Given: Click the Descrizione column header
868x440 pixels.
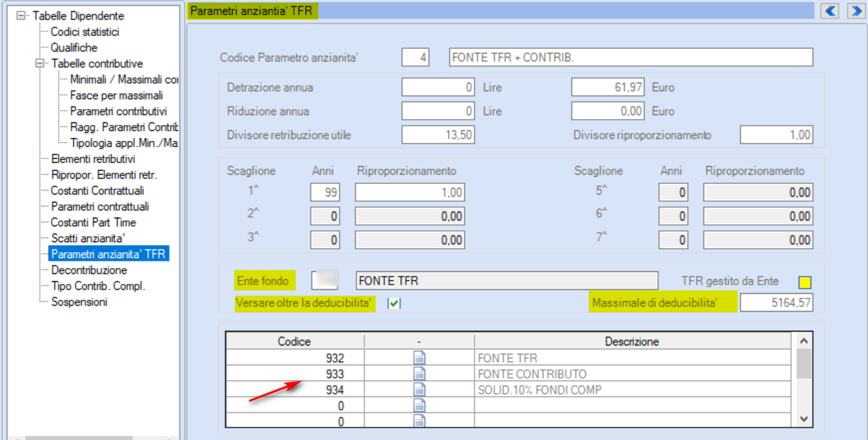Looking at the screenshot, I should [632, 341].
